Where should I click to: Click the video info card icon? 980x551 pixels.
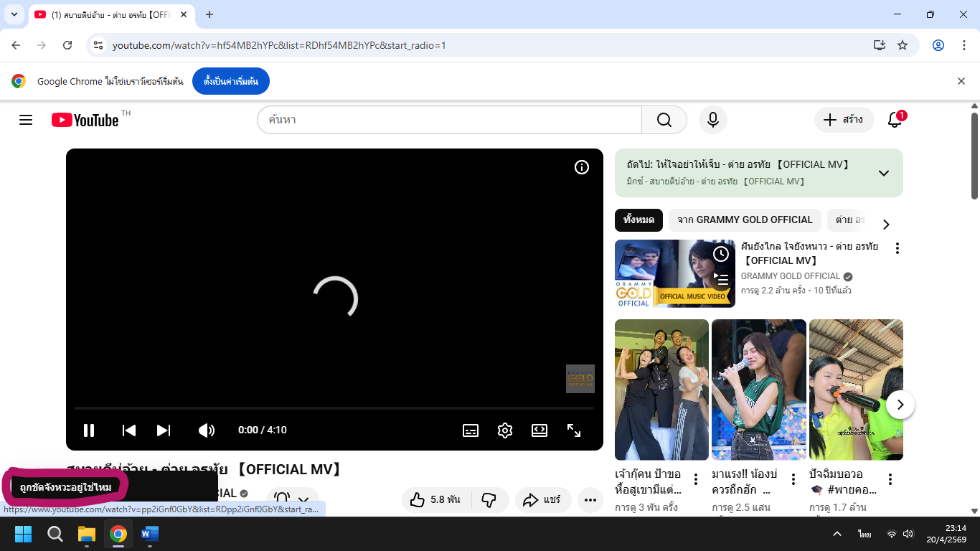point(582,167)
